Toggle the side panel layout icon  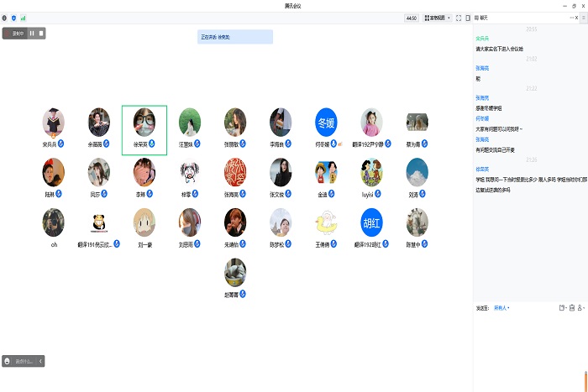[469, 17]
